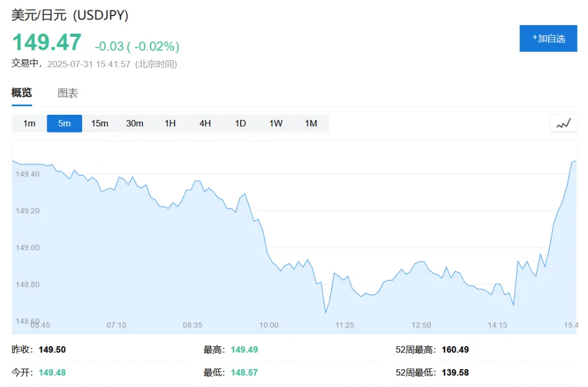
Task: Select the 1m interval
Action: 29,123
